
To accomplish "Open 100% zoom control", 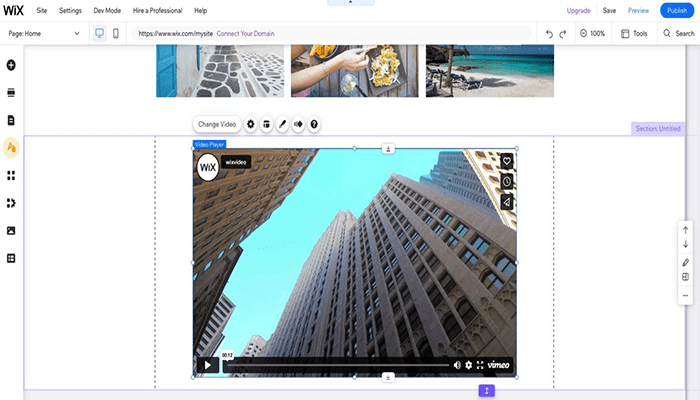I will point(592,33).
